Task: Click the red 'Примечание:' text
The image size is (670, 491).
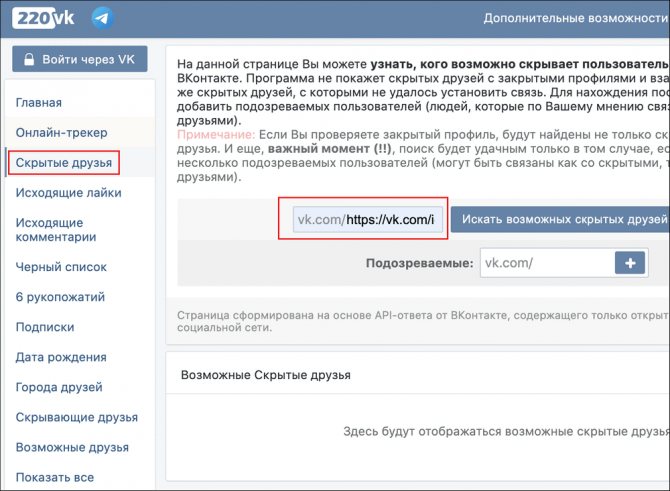Action: (x=216, y=135)
